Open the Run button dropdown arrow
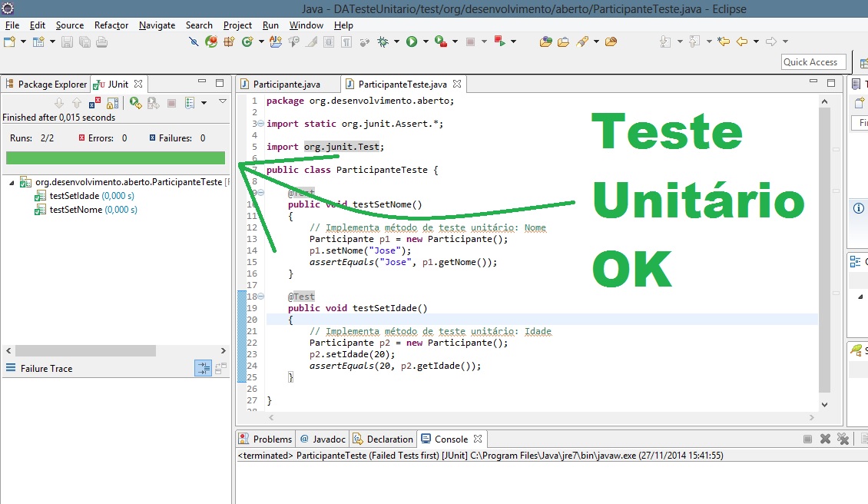This screenshot has width=868, height=504. (x=425, y=41)
